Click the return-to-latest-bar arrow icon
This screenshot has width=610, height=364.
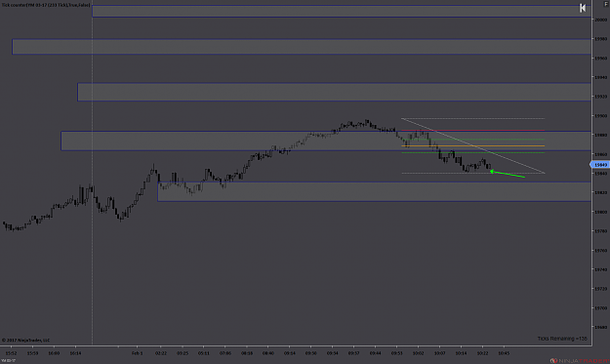click(583, 8)
